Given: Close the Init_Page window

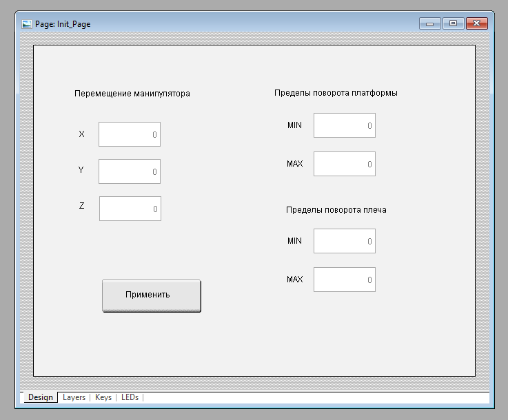Looking at the screenshot, I should coord(476,23).
